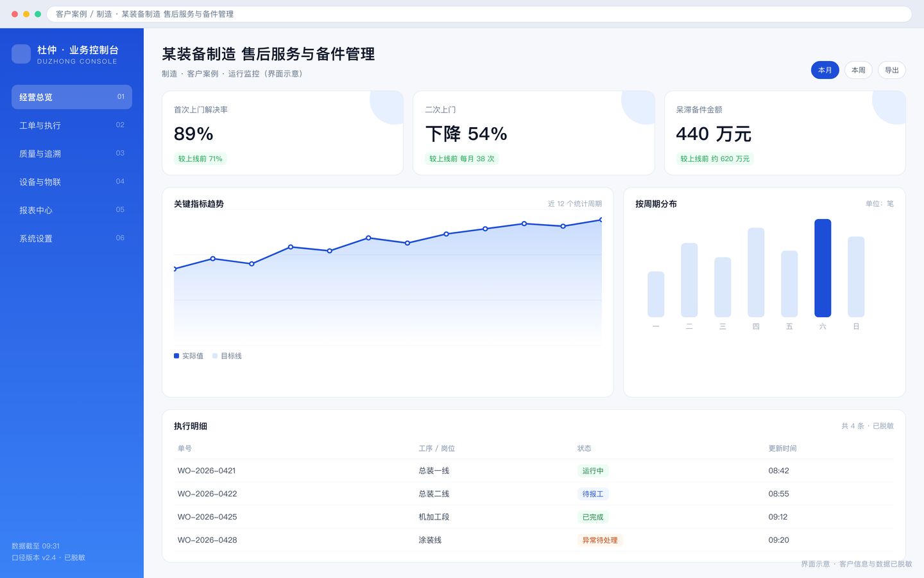Open the 呆滞备件金额 440 万元 card
Screen dimensions: 924x578
(x=785, y=133)
